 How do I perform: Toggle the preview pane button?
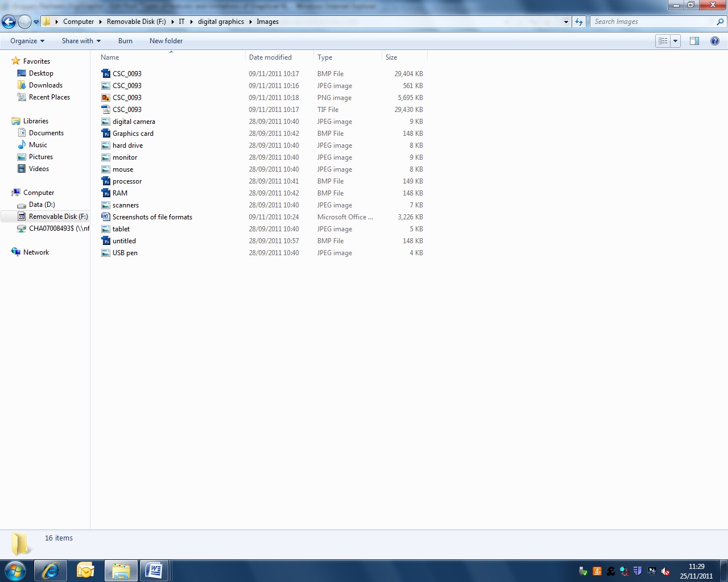[x=694, y=41]
